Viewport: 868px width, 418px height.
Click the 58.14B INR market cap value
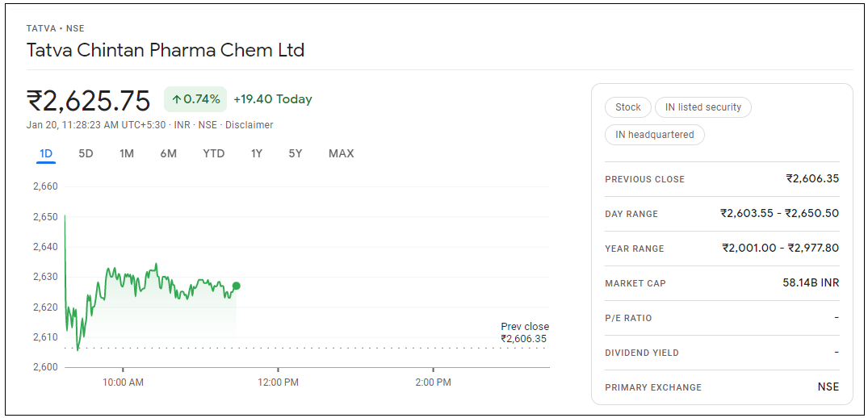click(811, 283)
